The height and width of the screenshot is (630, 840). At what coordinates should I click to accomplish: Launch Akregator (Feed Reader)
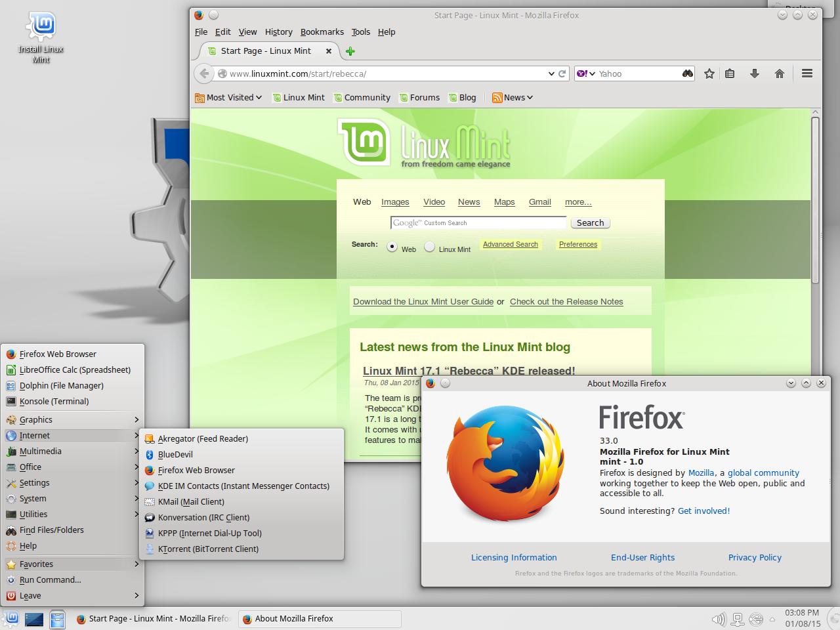click(x=241, y=438)
